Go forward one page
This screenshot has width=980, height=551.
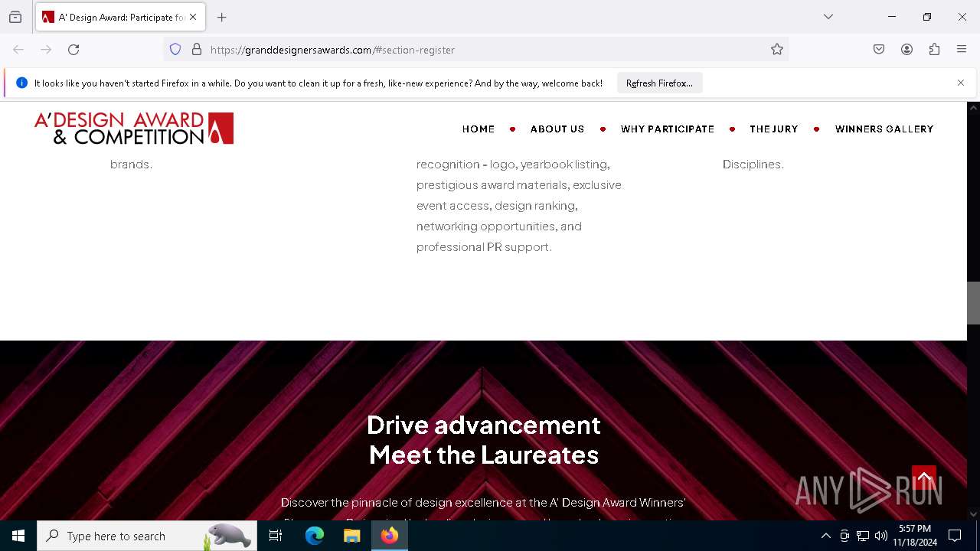tap(46, 50)
